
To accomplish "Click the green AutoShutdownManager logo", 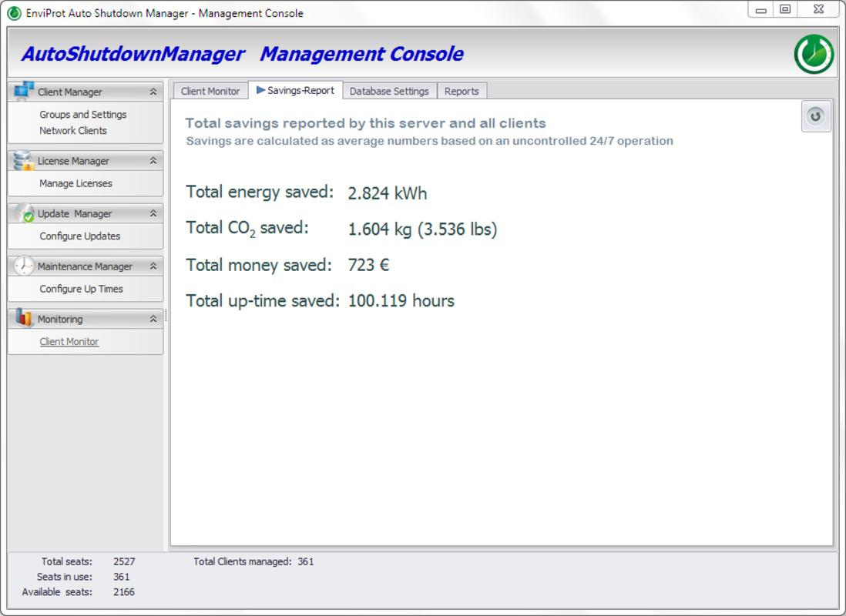I will point(814,54).
